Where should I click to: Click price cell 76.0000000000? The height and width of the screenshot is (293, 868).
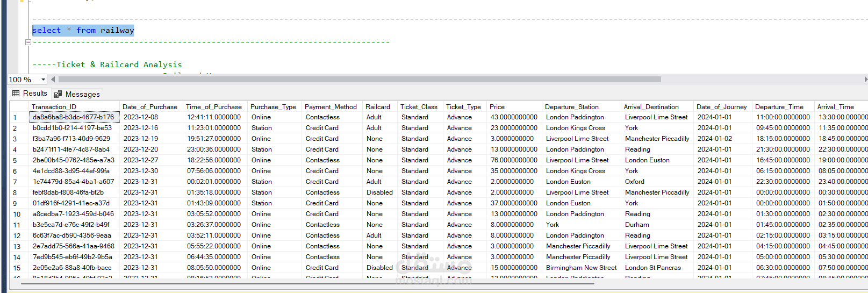pos(514,160)
